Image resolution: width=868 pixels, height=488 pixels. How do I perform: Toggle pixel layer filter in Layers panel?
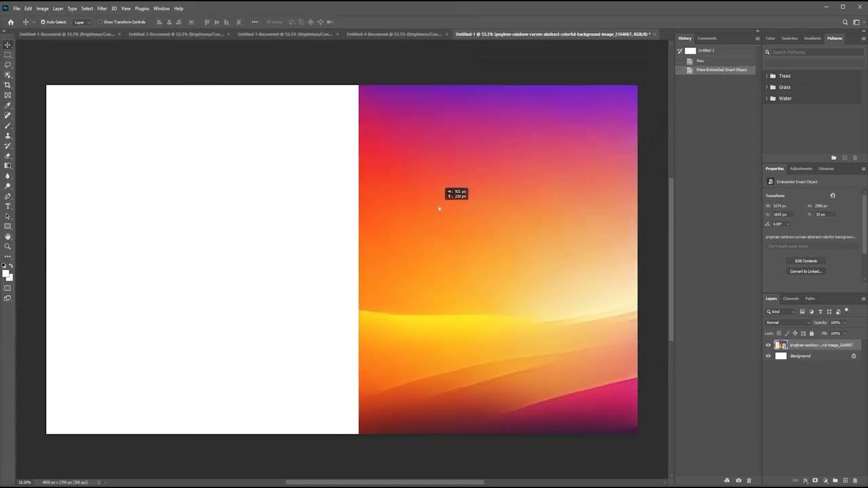coord(802,312)
